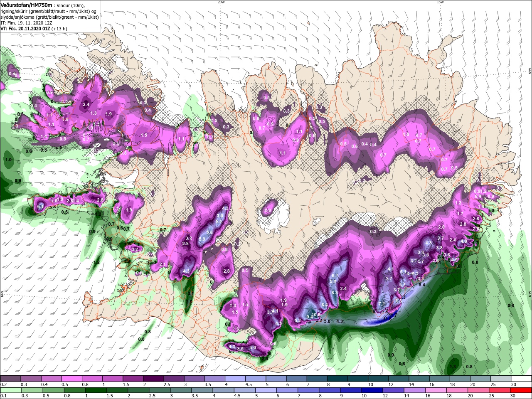The image size is (532, 399).
Task: Pick top-row swatch between 7 and 8
Action: click(317, 379)
